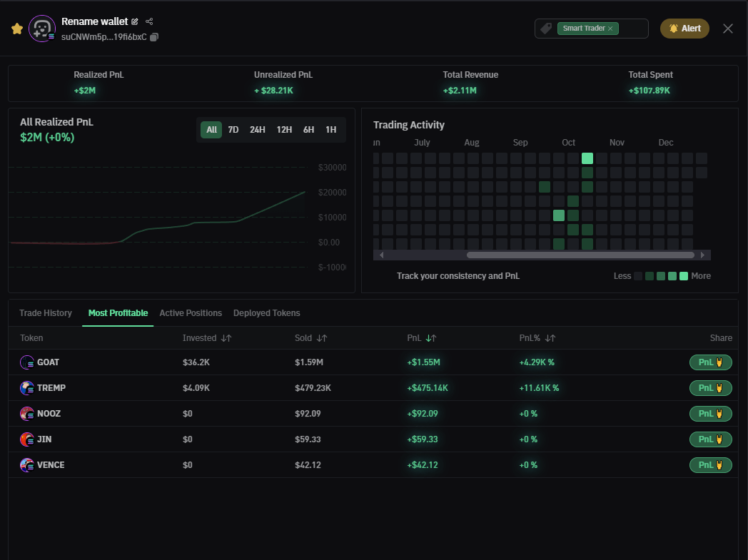This screenshot has height=560, width=748.
Task: Sort table by Invested column arrows
Action: coord(226,338)
